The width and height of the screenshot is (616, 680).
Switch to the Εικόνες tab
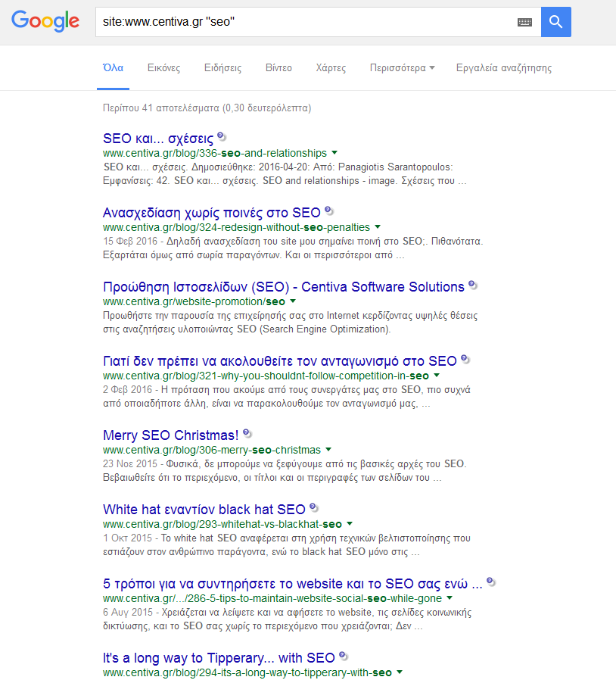[164, 68]
